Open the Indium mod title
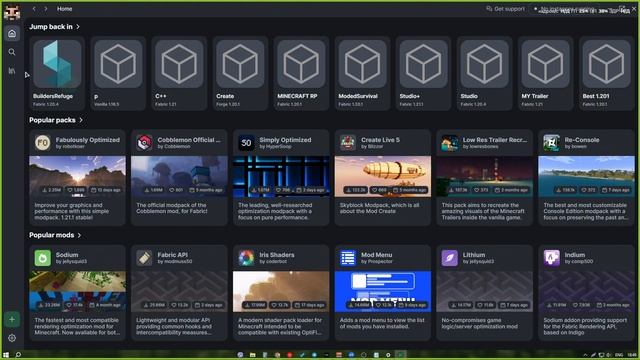 [575, 255]
